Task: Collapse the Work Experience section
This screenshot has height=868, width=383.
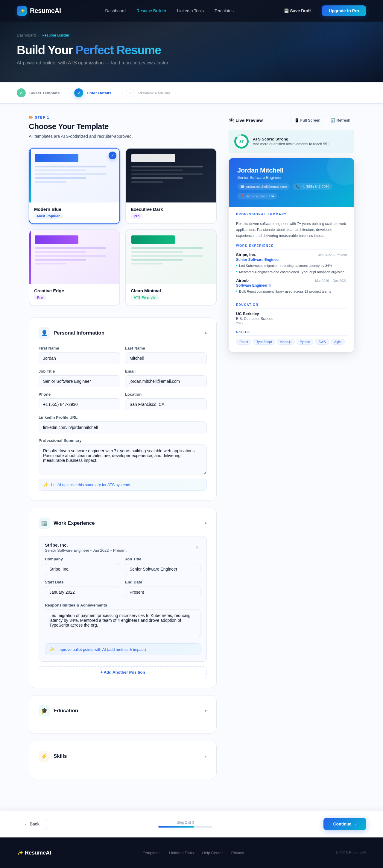Action: [206, 523]
